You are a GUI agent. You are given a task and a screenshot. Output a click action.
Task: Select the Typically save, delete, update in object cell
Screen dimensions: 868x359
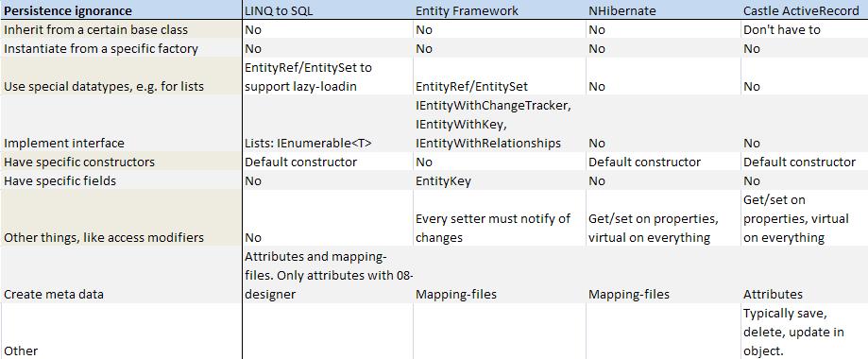tap(805, 332)
